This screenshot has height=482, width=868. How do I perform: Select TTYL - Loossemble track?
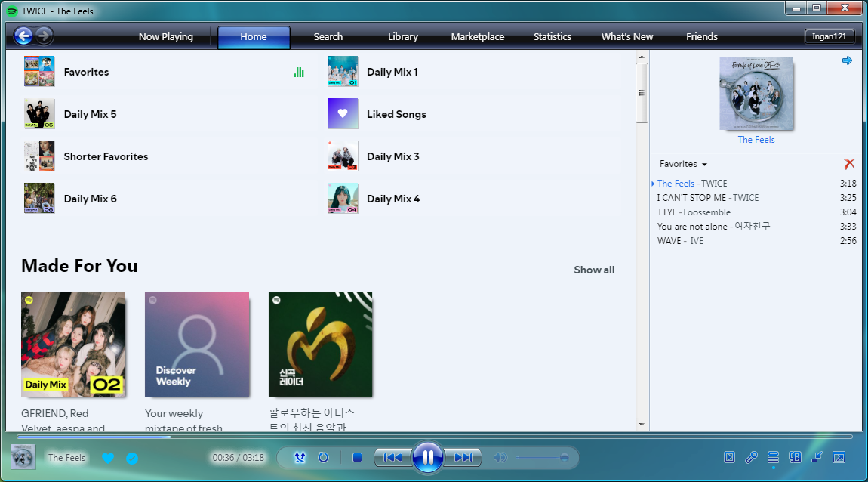tap(756, 212)
